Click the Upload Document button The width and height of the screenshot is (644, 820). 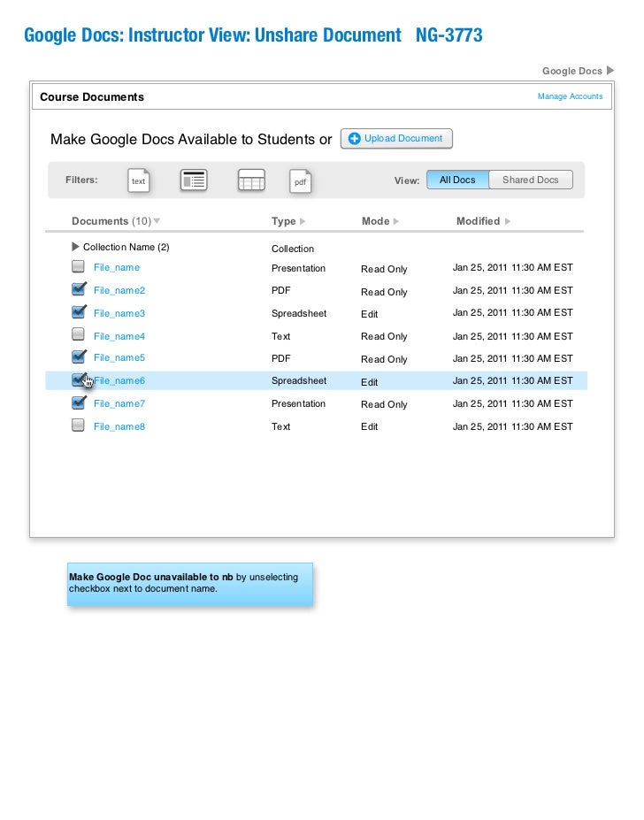tap(396, 139)
